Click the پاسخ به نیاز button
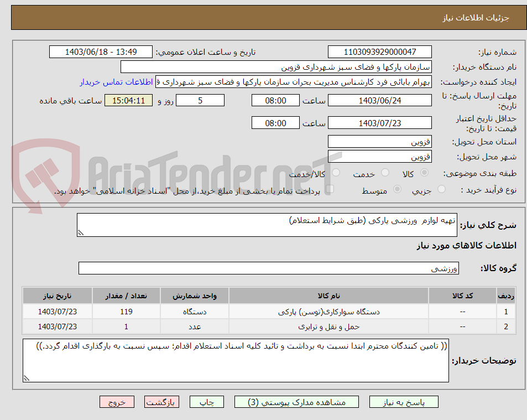 (x=404, y=402)
